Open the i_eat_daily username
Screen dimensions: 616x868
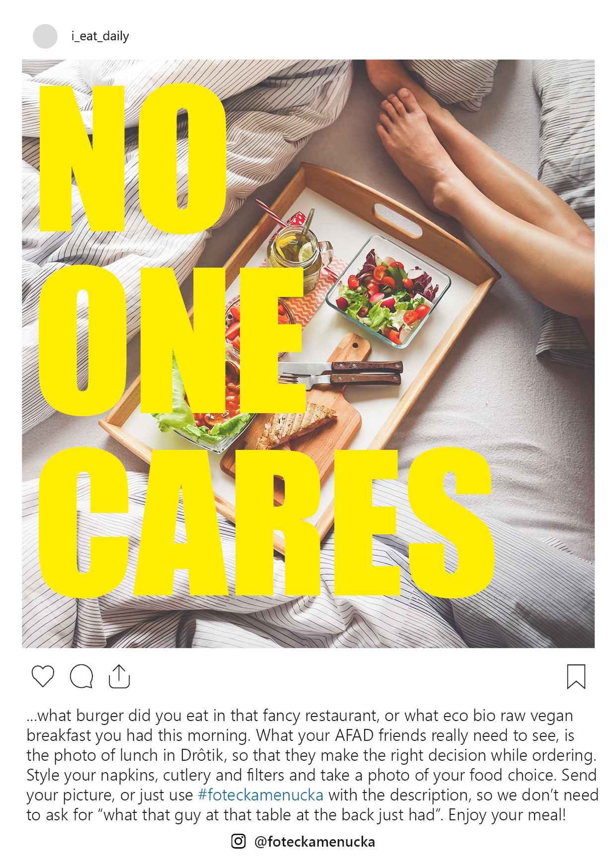(100, 36)
